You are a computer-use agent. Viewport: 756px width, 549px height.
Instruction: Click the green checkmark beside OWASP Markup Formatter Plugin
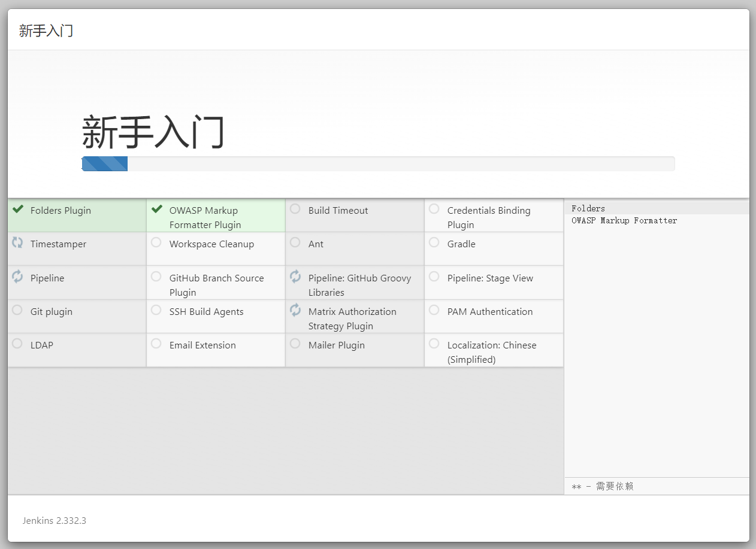click(157, 210)
